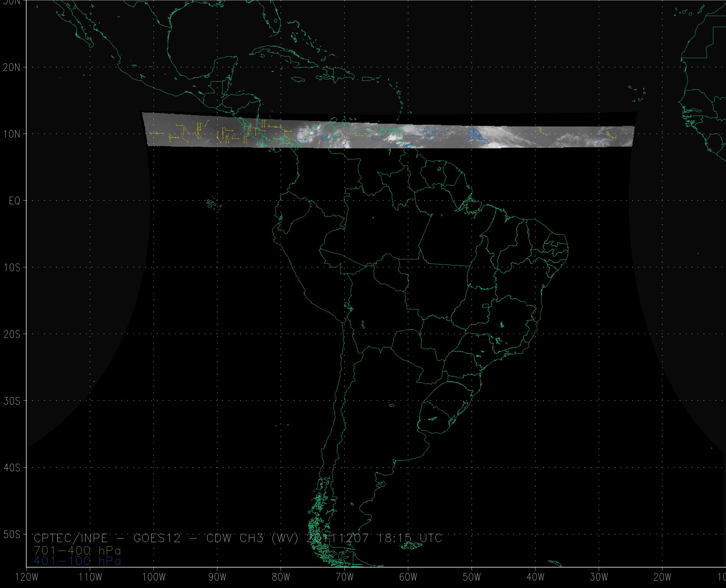Select the 50S latitude label

point(12,535)
